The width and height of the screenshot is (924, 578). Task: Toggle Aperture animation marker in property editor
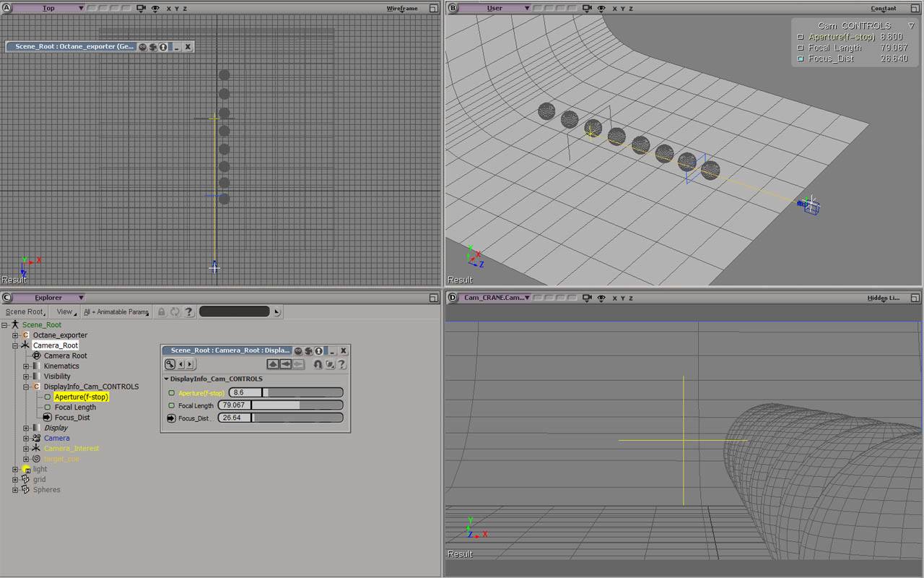172,393
